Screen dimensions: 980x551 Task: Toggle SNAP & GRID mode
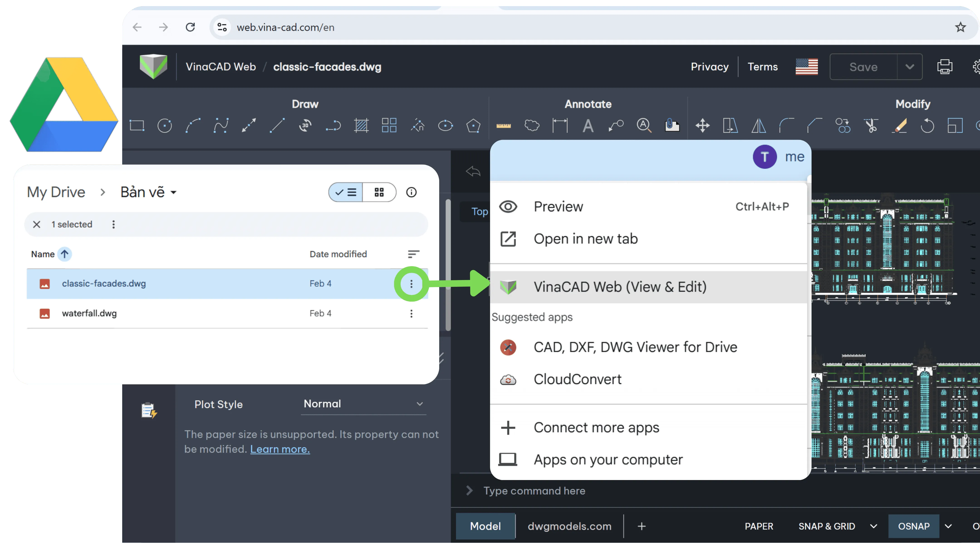coord(827,526)
